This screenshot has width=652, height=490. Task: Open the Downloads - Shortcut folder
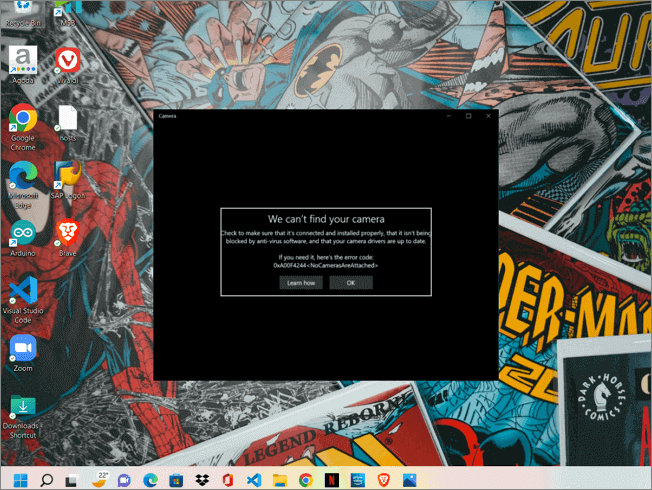tap(23, 416)
